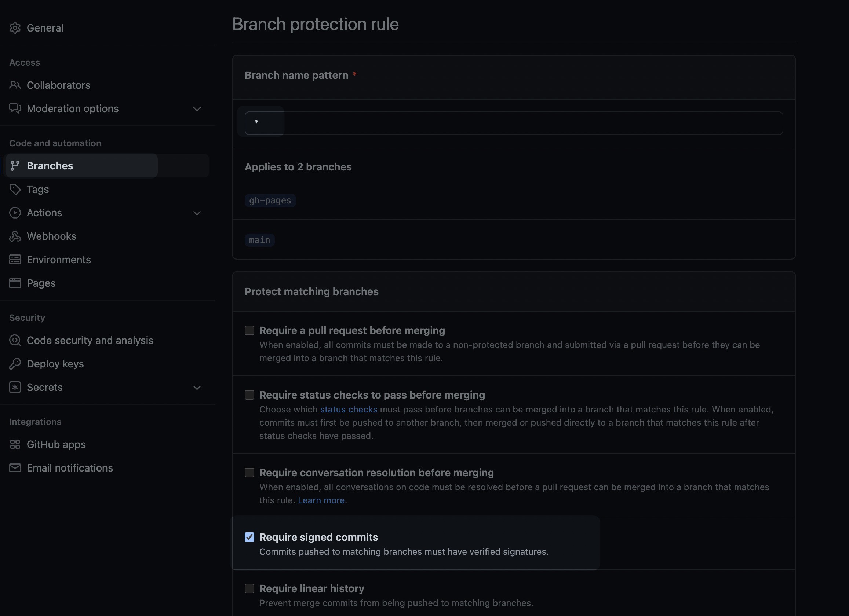Image resolution: width=849 pixels, height=616 pixels.
Task: Open the status checks link
Action: tap(349, 410)
